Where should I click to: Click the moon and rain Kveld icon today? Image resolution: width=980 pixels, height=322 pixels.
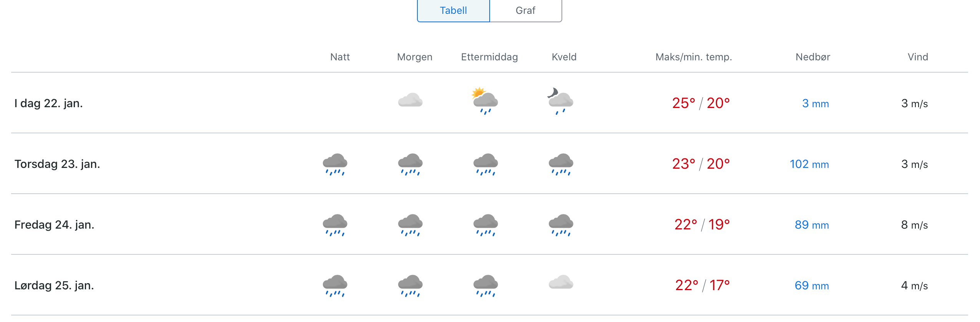[560, 101]
